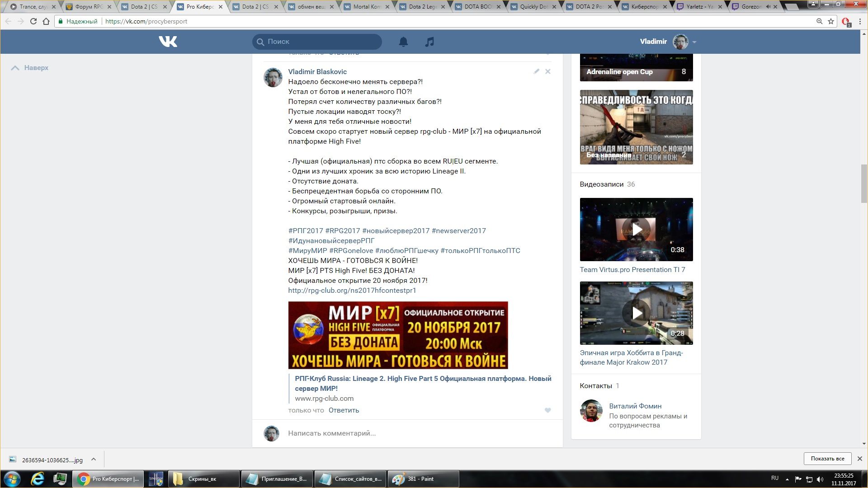Show hidden system tray icons
Image resolution: width=868 pixels, height=488 pixels.
tap(787, 479)
